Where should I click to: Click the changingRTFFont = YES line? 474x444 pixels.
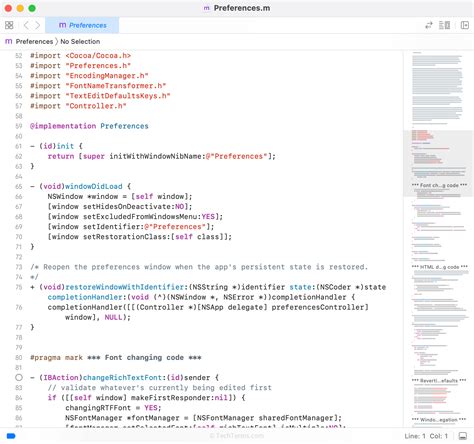click(113, 408)
